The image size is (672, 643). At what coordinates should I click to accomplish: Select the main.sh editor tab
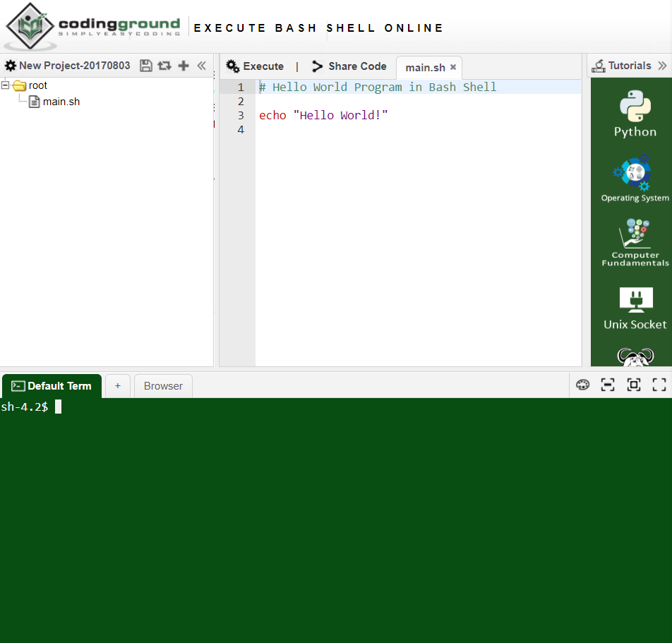tap(424, 67)
